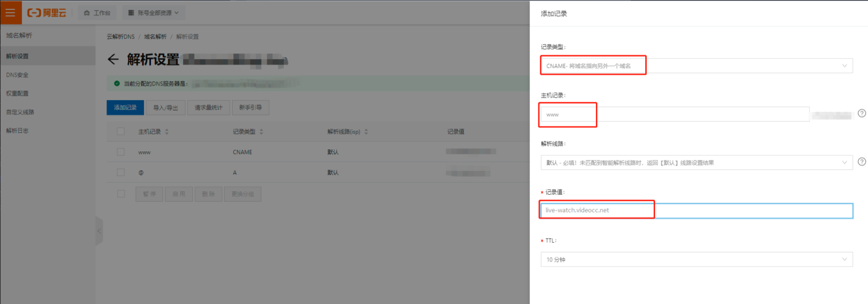The height and width of the screenshot is (304, 868).
Task: Click the 导入/导出 button
Action: (166, 107)
